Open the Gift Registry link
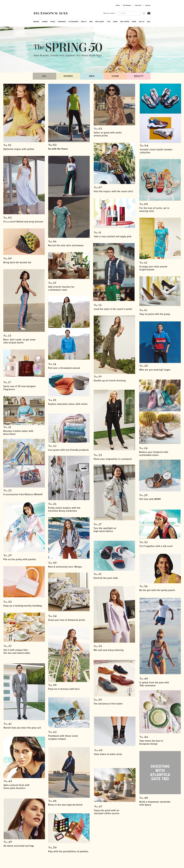184x868 pixels. coord(127,5)
